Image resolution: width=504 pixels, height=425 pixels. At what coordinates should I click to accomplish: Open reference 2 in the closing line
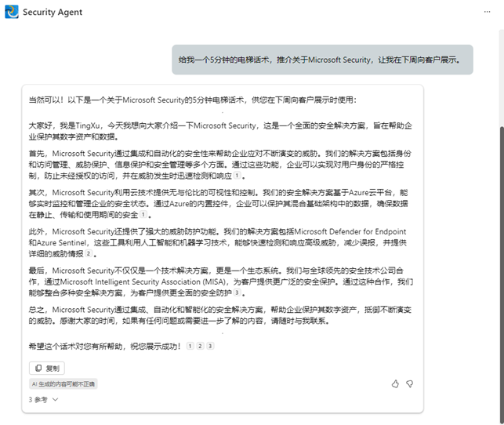pyautogui.click(x=200, y=346)
